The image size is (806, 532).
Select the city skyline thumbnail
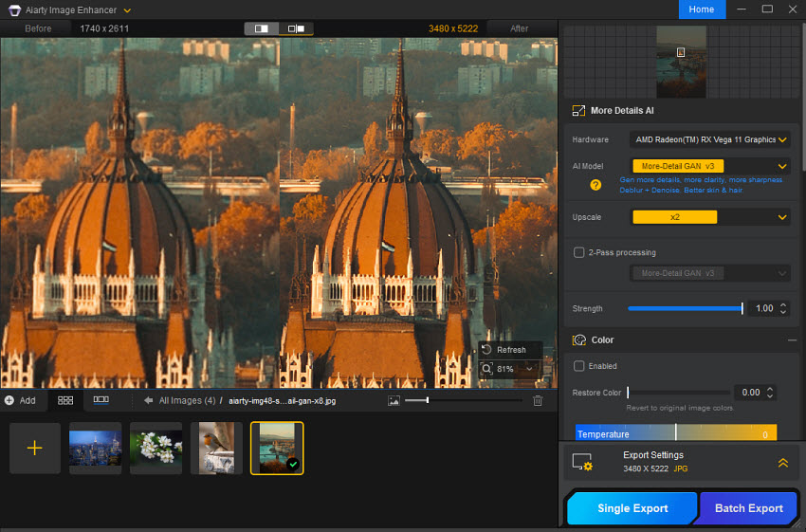(x=95, y=448)
